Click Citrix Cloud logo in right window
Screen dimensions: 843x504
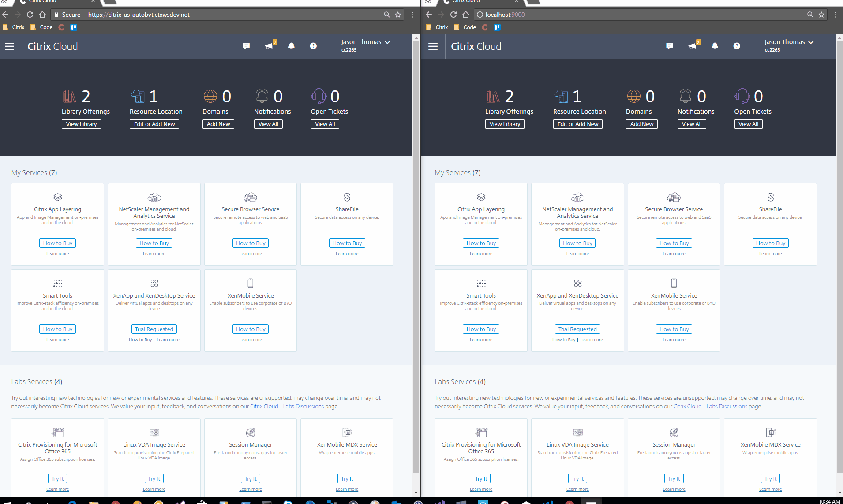[x=476, y=46]
